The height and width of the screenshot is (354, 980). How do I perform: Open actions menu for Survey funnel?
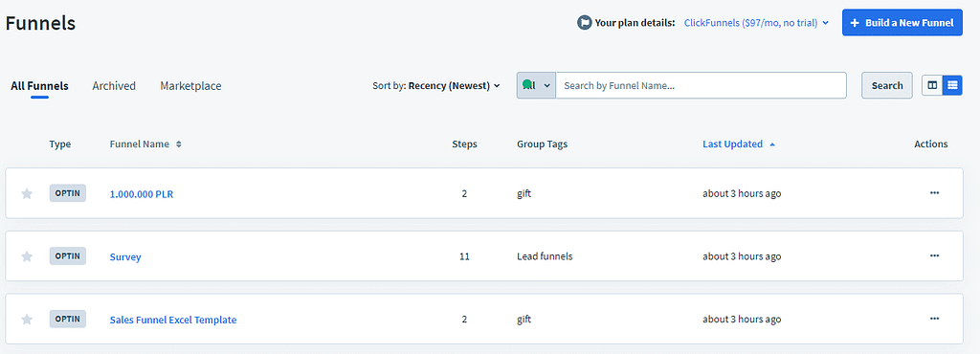point(934,255)
